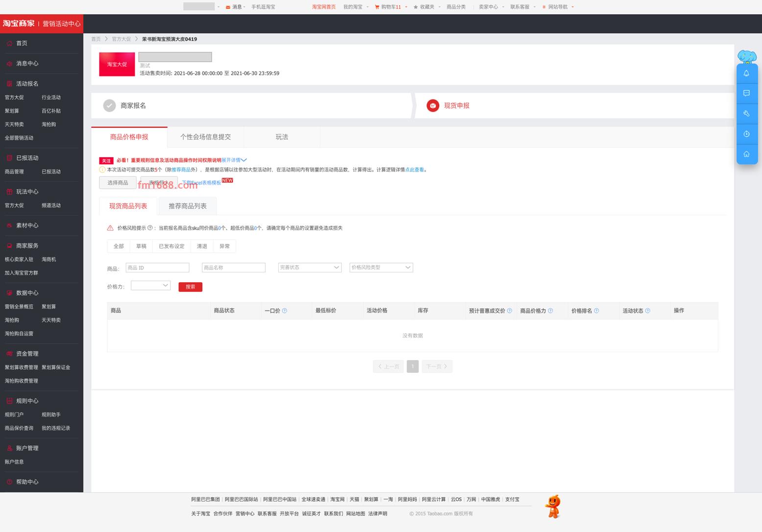Screen dimensions: 762x532
Task: Click the 商品 ID input field
Action: pyautogui.click(x=158, y=267)
